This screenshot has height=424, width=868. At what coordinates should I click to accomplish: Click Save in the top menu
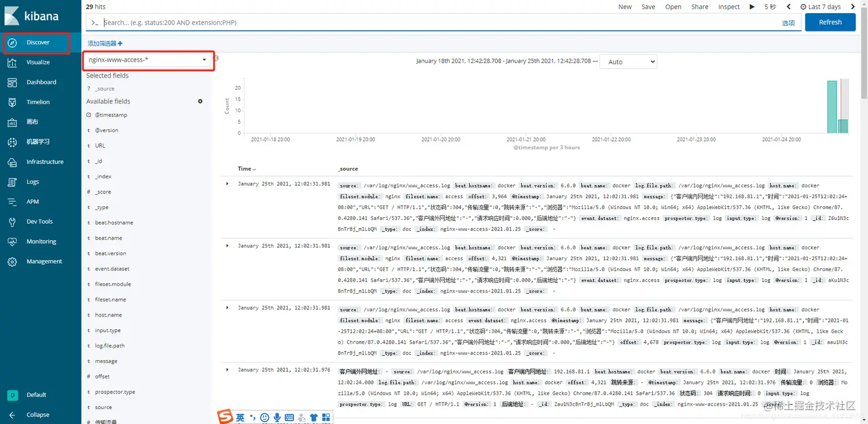tap(648, 7)
